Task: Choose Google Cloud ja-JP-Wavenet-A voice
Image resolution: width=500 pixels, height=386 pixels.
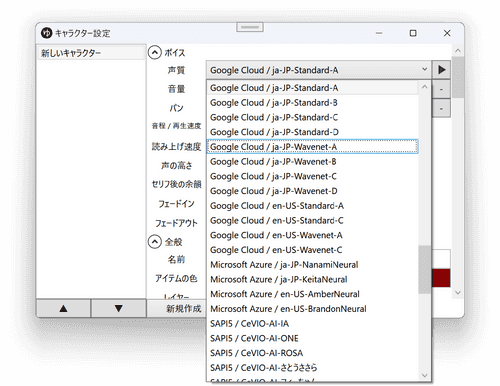Action: point(312,147)
